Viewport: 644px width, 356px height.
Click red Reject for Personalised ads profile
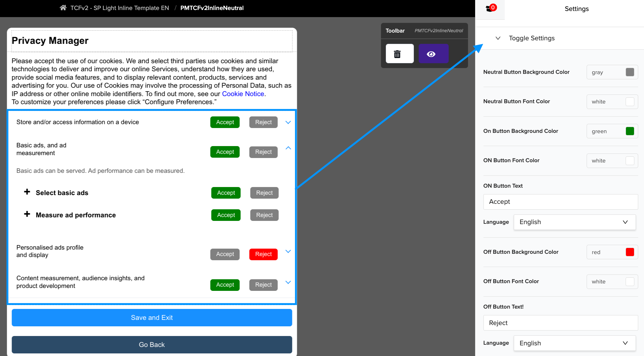[263, 254]
